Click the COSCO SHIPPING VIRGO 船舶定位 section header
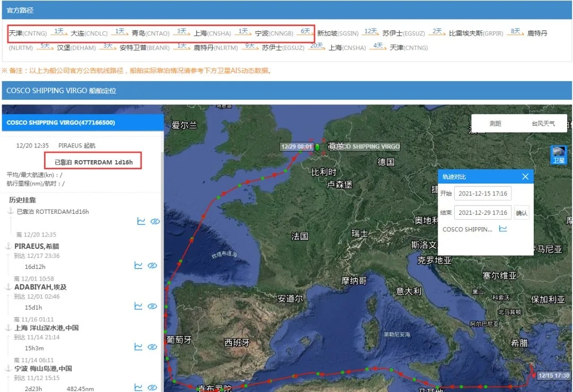This screenshot has height=392, width=573. click(x=287, y=90)
